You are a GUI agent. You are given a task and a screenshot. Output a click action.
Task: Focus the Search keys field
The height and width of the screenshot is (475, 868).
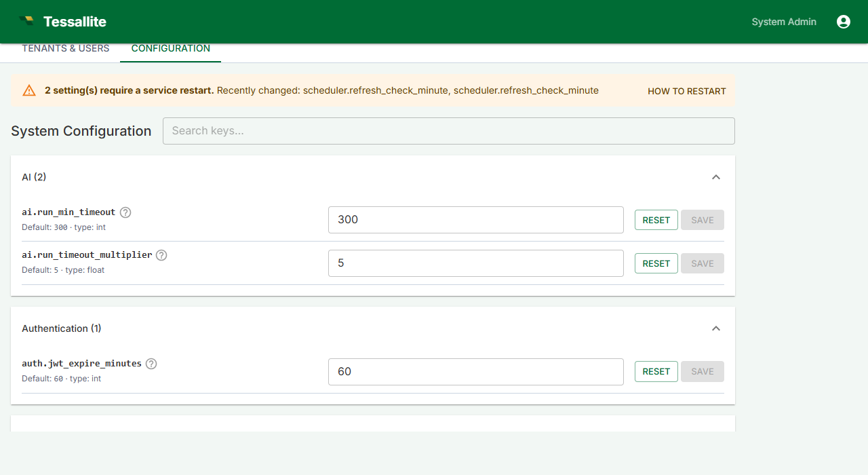coord(449,131)
